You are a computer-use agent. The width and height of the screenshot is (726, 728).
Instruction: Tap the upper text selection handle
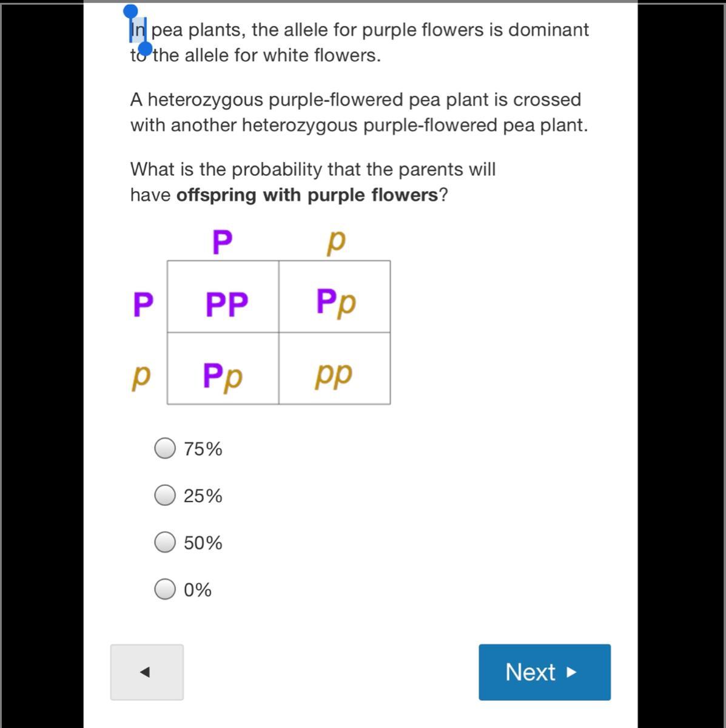[130, 12]
